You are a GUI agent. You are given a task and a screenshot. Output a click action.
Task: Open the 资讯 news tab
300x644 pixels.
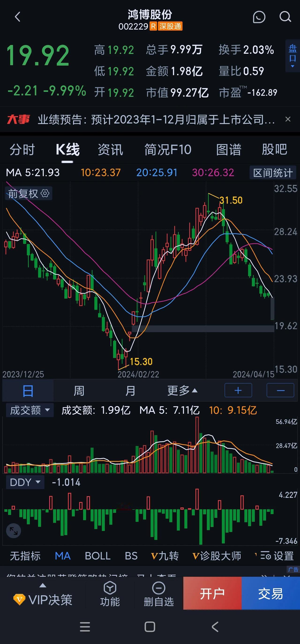pos(110,150)
